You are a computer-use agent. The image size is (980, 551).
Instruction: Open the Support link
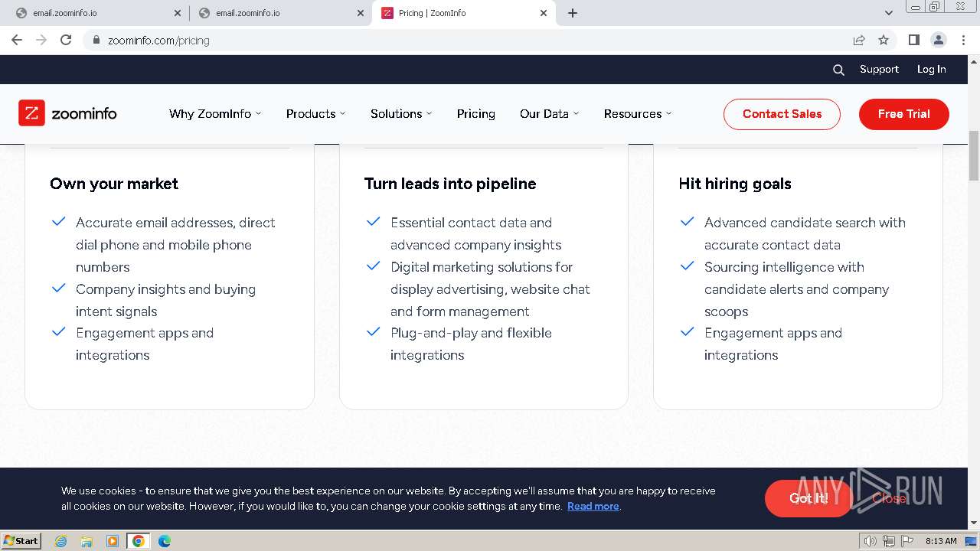pyautogui.click(x=879, y=69)
